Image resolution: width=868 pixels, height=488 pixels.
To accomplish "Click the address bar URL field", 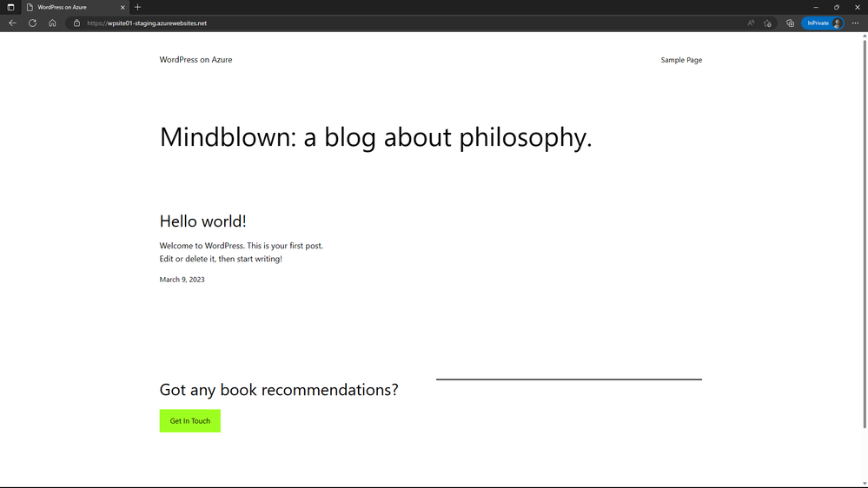I will [409, 23].
